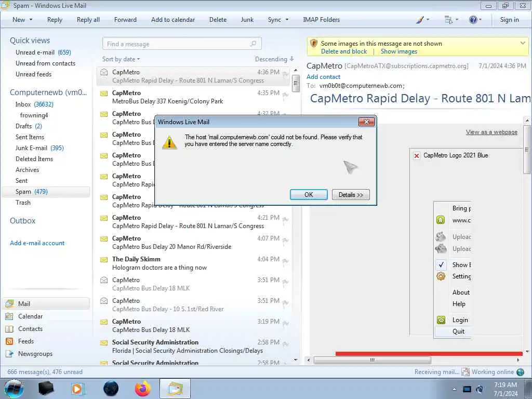
Task: Open the New message dropdown arrow
Action: [x=31, y=20]
